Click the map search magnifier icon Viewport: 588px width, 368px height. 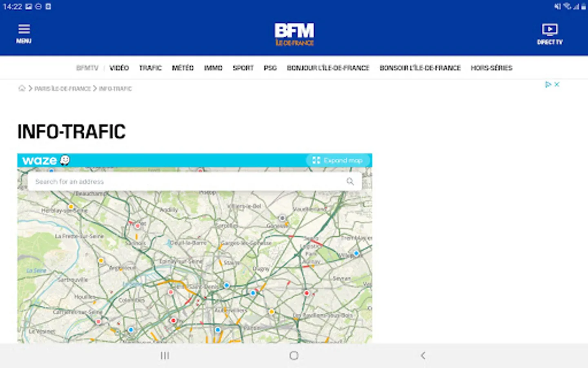coord(350,182)
